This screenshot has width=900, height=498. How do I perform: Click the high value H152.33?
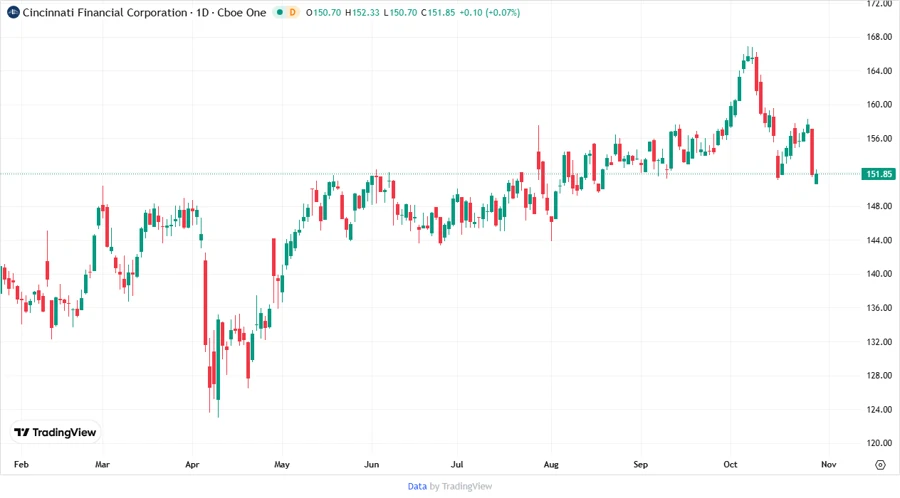(x=362, y=12)
